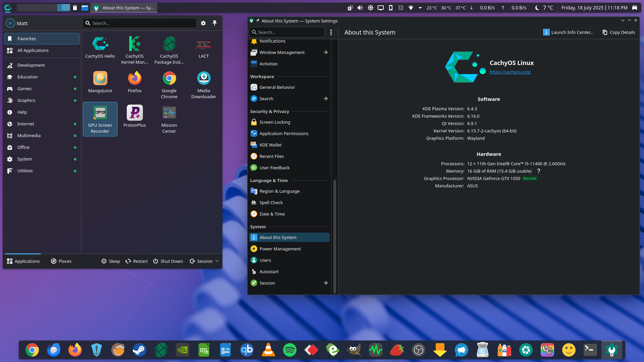Launch Spotify from the dock
644x362 pixels.
tap(290, 350)
